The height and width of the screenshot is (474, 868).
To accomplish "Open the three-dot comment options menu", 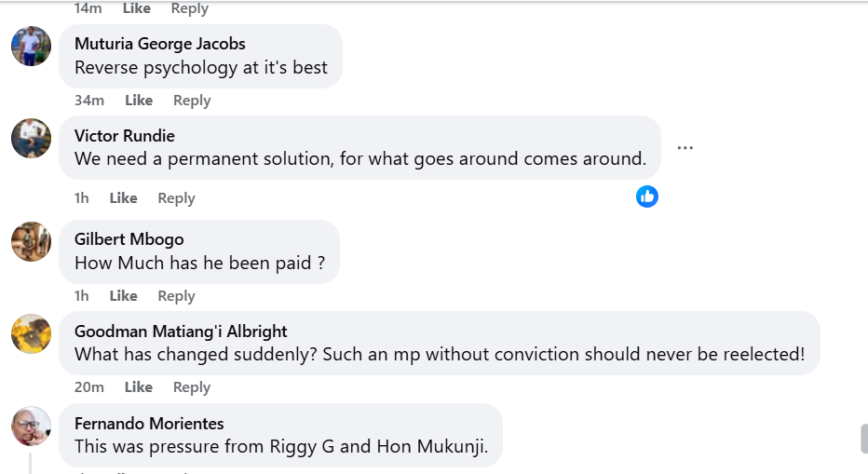I will pyautogui.click(x=685, y=148).
